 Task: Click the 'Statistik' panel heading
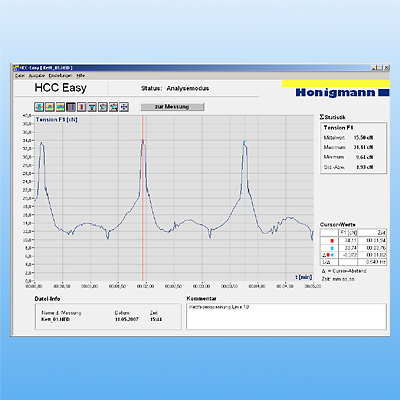click(333, 117)
